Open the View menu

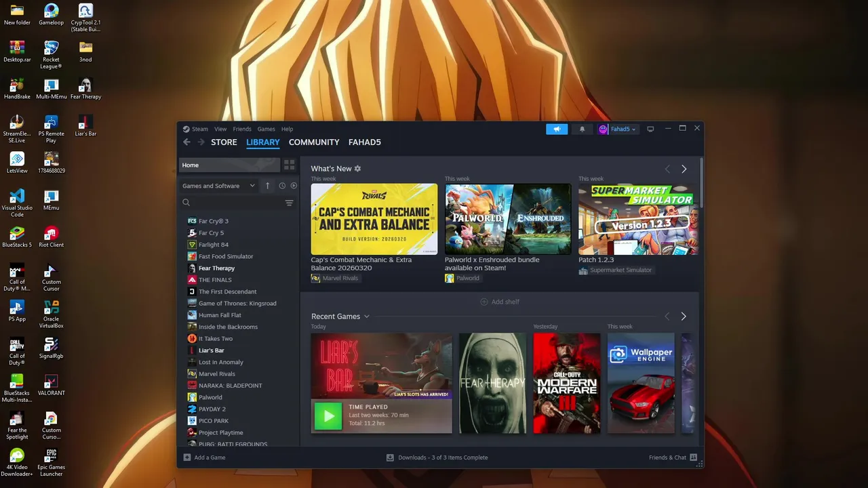(x=220, y=129)
